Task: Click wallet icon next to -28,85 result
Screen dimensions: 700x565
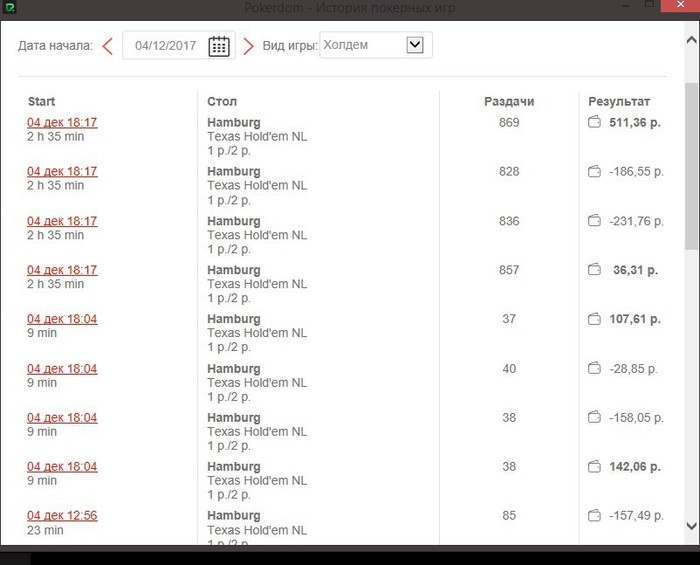Action: tap(594, 368)
